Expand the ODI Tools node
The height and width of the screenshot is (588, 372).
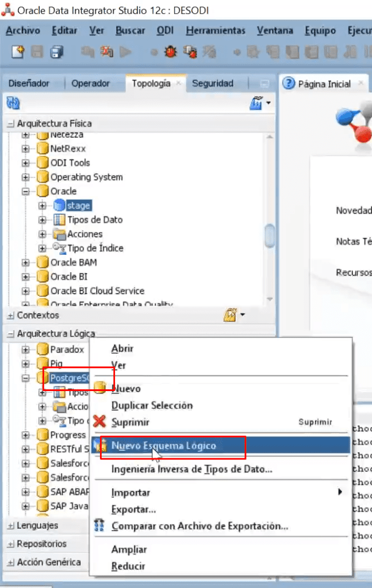(x=25, y=163)
